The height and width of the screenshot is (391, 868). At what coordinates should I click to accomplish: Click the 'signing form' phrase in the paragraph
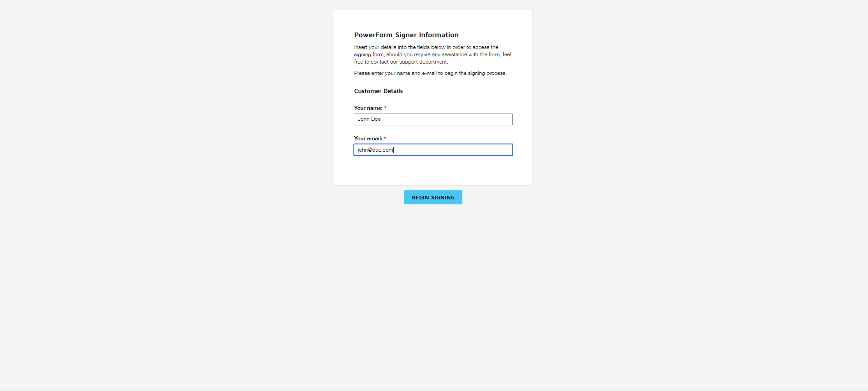pyautogui.click(x=368, y=54)
